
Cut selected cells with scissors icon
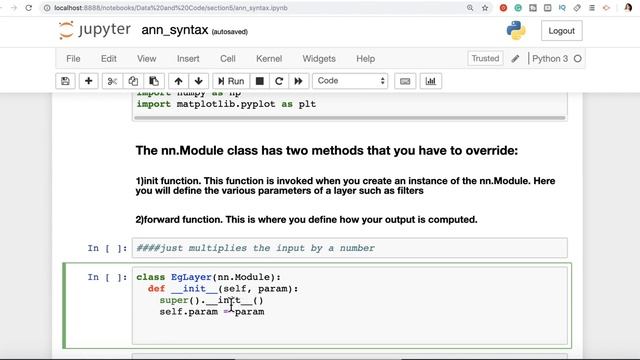112,81
